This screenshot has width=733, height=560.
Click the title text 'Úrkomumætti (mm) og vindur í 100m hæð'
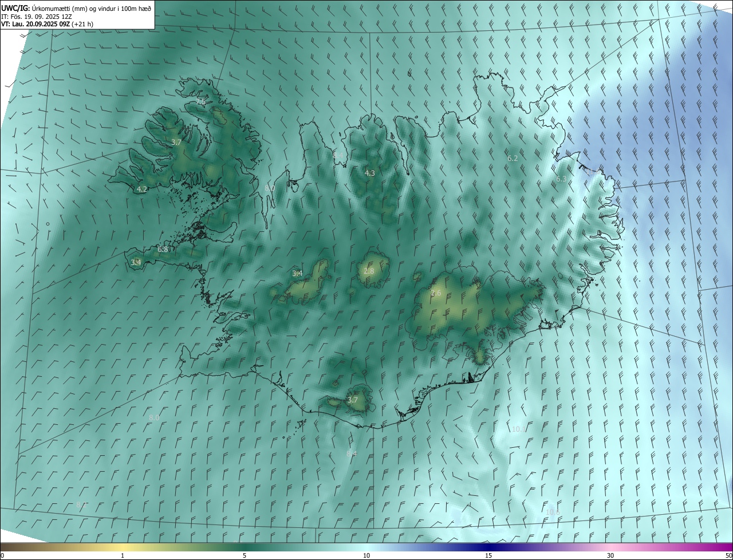coord(92,8)
